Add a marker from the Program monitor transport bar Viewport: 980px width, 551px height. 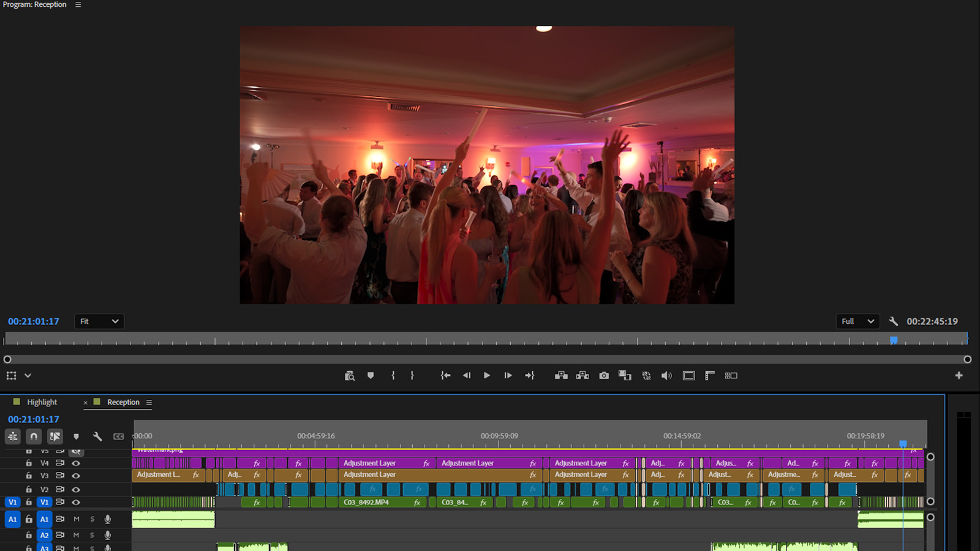click(x=371, y=375)
